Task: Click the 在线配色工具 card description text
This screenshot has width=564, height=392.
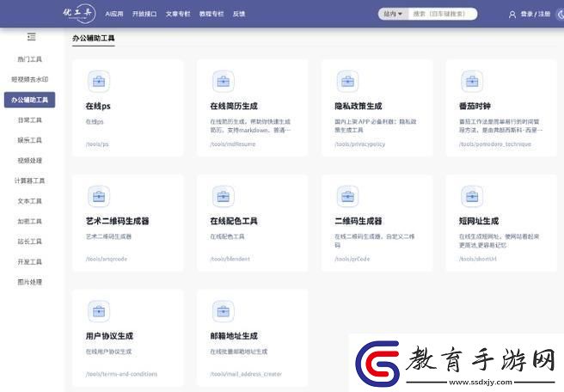Action: coord(227,236)
